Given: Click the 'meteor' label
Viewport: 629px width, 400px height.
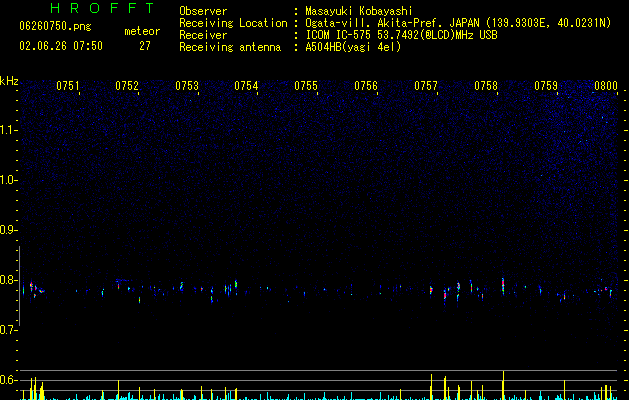Looking at the screenshot, I should click(142, 31).
